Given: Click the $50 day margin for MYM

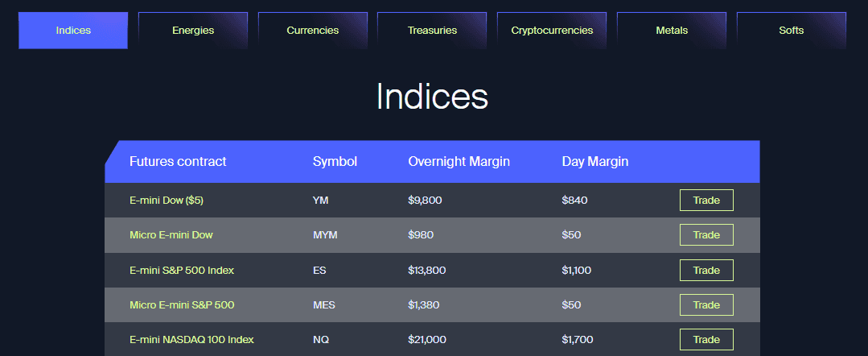Looking at the screenshot, I should click(571, 235).
